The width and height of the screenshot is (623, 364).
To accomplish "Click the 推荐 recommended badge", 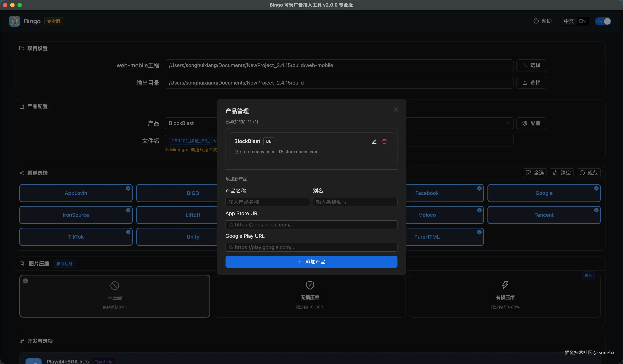I will (588, 275).
